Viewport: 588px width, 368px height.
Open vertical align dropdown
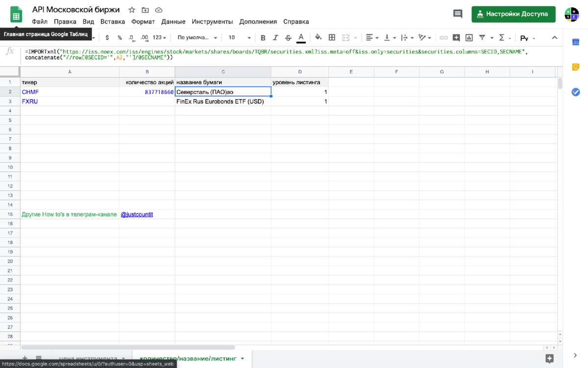(x=390, y=38)
